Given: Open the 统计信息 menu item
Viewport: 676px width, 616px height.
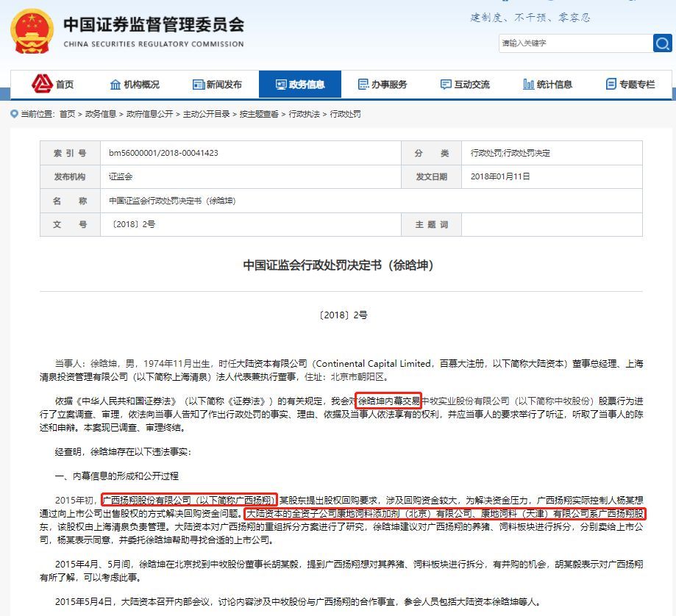Looking at the screenshot, I should coord(554,85).
